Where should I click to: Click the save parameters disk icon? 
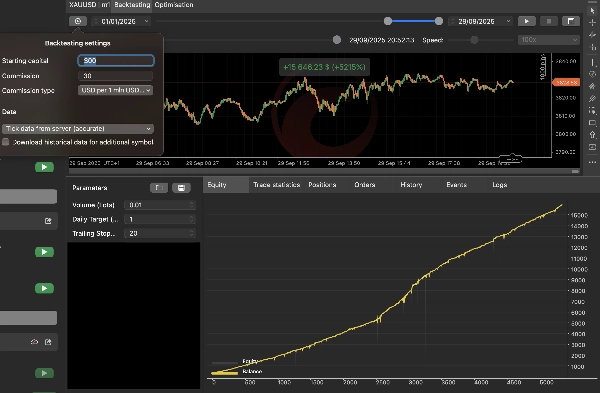click(181, 188)
